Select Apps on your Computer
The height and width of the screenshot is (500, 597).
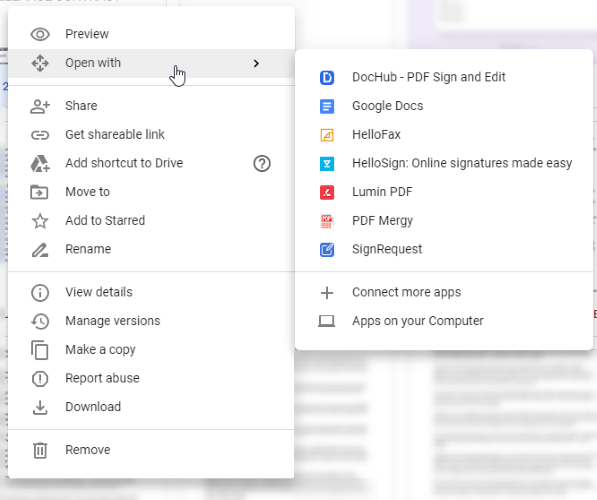tap(444, 321)
